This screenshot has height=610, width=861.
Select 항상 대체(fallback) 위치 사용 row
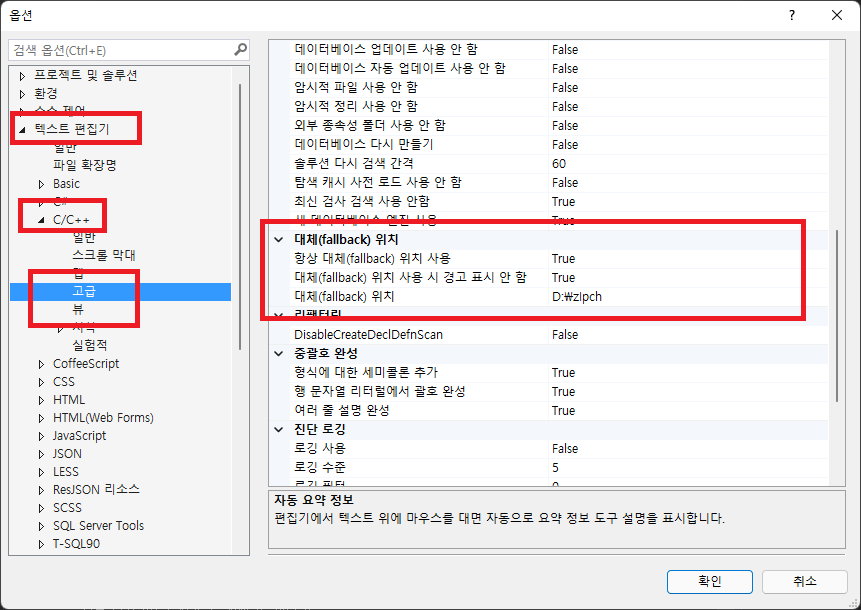560,259
